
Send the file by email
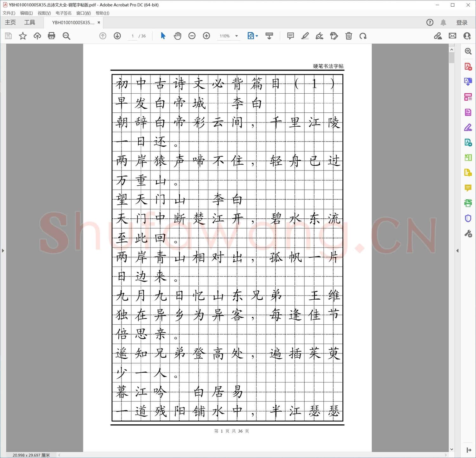click(x=453, y=36)
